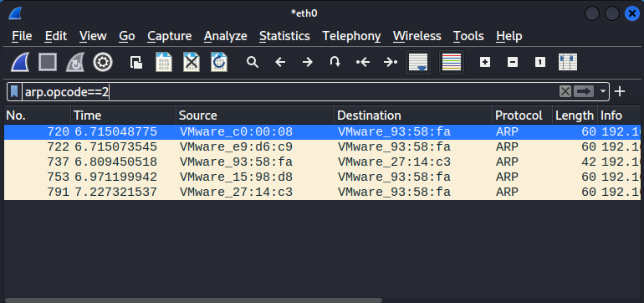The width and height of the screenshot is (644, 303).
Task: Reset packet text to normal size
Action: [540, 63]
